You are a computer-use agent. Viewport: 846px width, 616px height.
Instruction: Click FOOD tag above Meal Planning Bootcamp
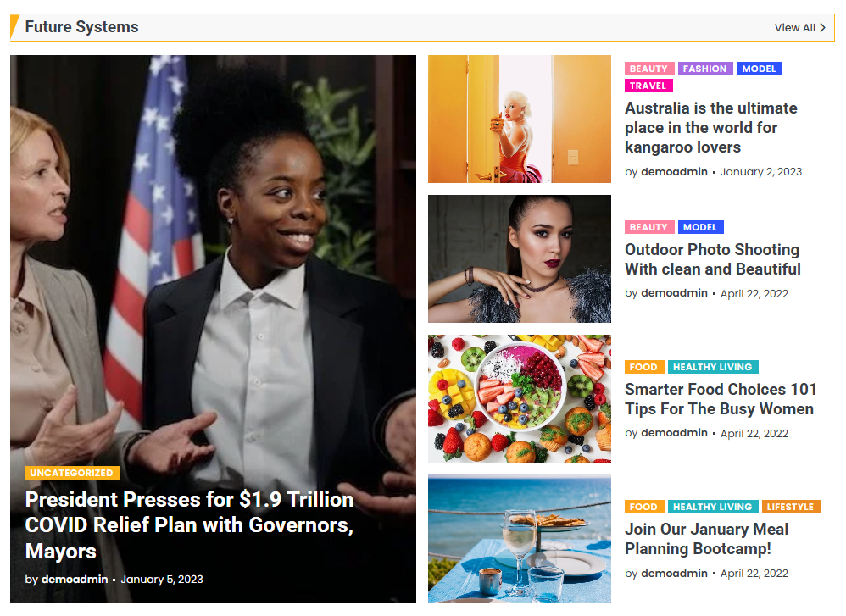[643, 507]
